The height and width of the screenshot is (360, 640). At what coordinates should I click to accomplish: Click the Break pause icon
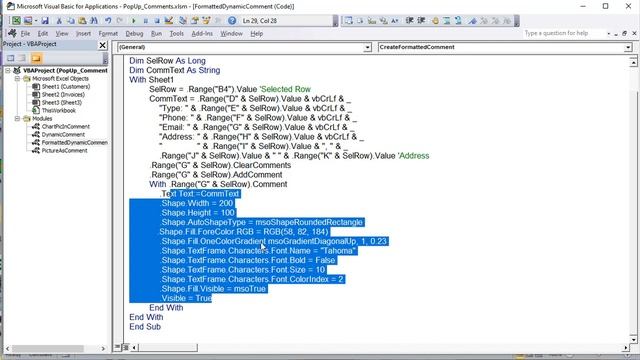coord(145,20)
